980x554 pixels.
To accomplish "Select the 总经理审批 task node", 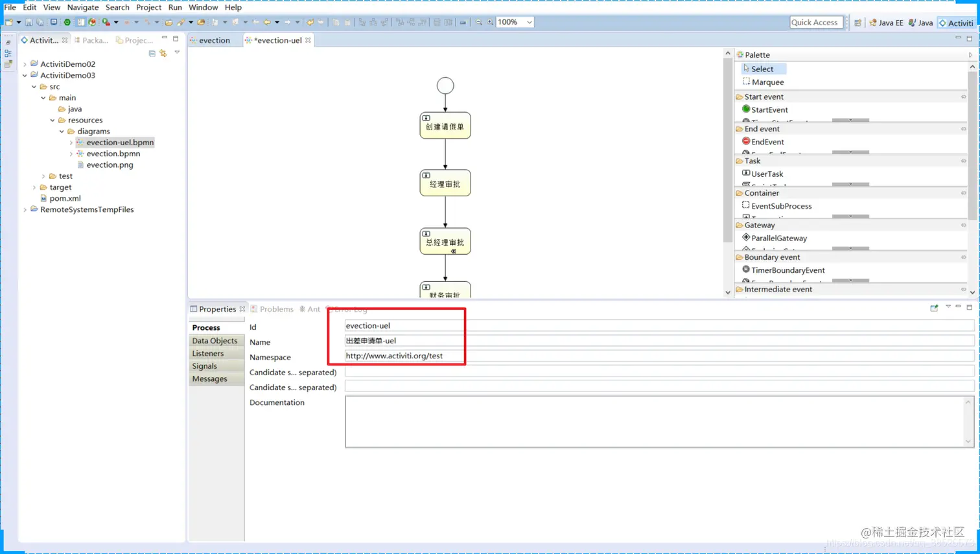I will (445, 241).
